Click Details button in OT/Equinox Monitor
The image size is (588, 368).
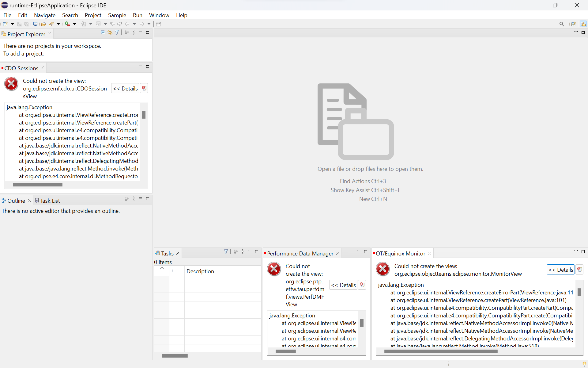pyautogui.click(x=561, y=270)
